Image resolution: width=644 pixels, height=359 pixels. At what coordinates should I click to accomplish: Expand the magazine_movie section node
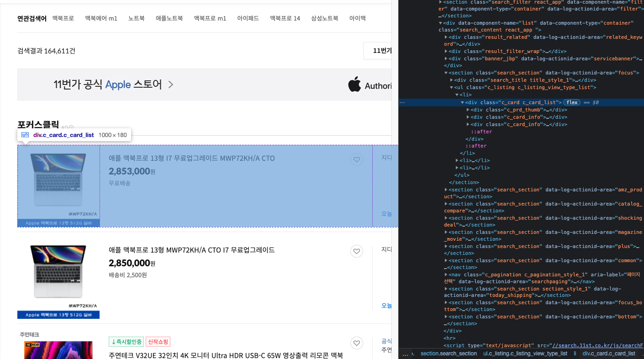pos(446,232)
